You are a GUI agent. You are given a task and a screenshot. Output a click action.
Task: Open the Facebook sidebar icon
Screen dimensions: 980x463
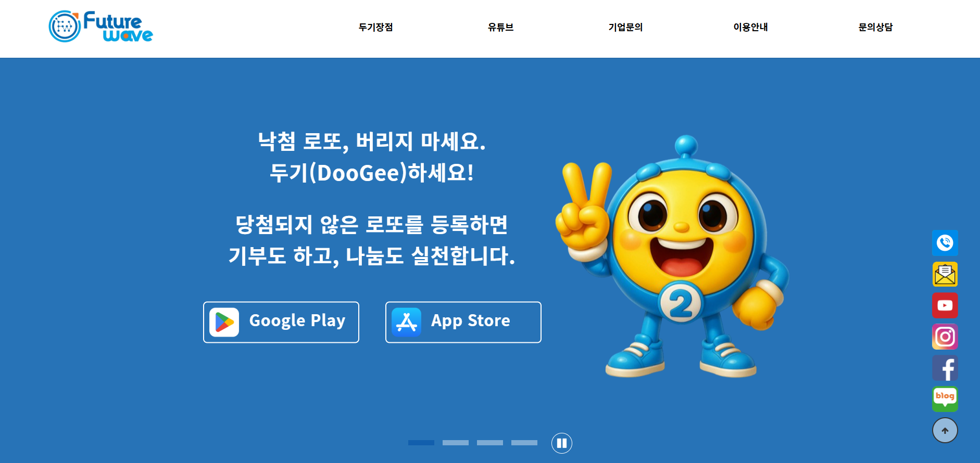point(945,368)
